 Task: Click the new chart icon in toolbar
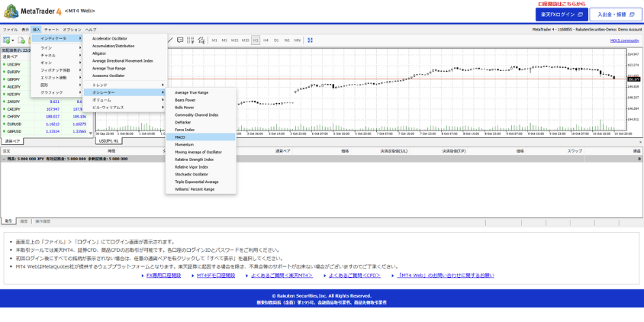pyautogui.click(x=7, y=40)
